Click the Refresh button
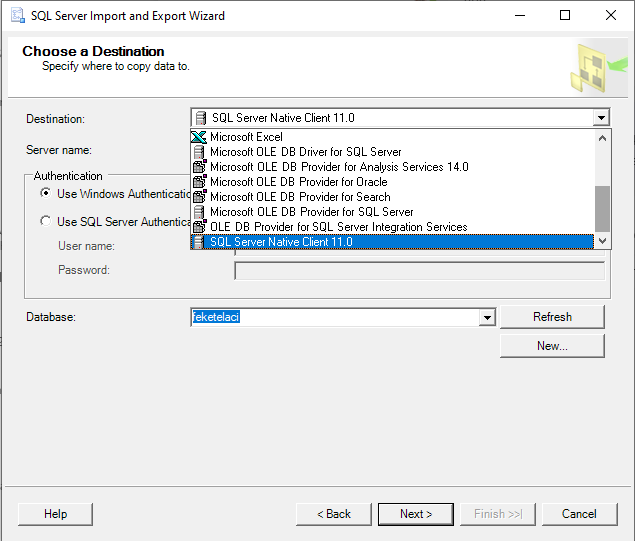The image size is (635, 541). point(552,317)
